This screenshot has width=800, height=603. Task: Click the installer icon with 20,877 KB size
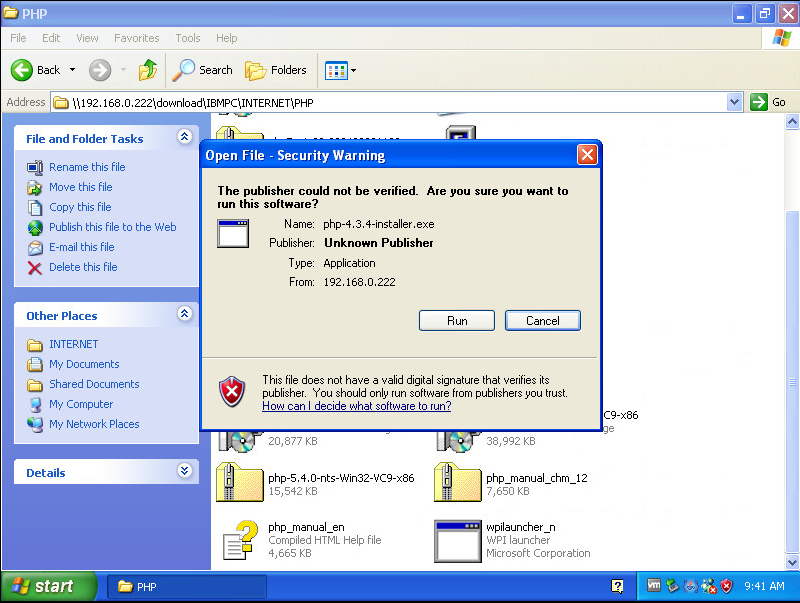click(240, 441)
